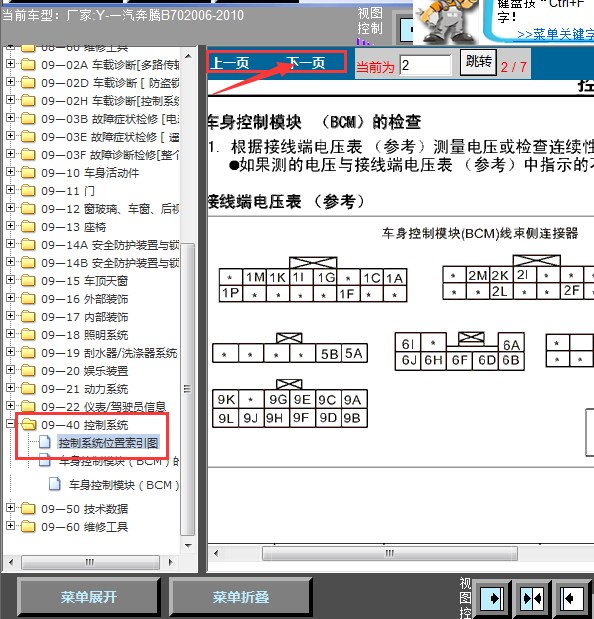Viewport: 594px width, 619px height.
Task: Click tree panel scroll down arrow
Action: point(188,546)
